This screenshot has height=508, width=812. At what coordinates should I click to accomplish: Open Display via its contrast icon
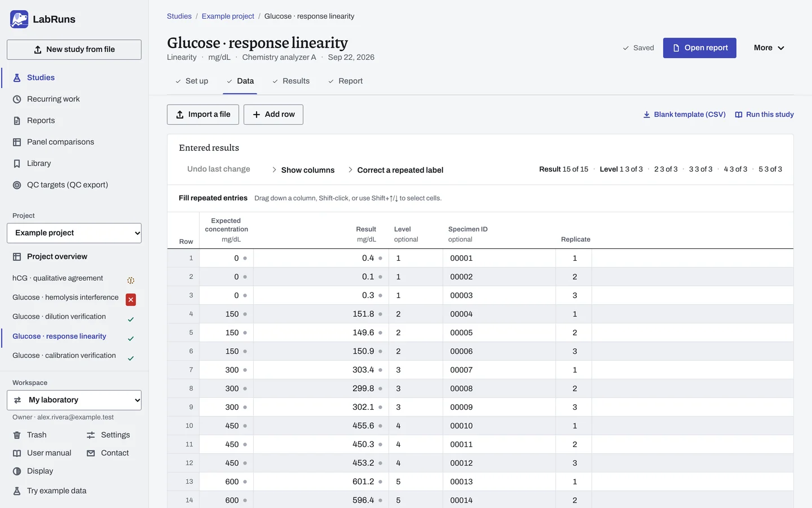click(17, 471)
